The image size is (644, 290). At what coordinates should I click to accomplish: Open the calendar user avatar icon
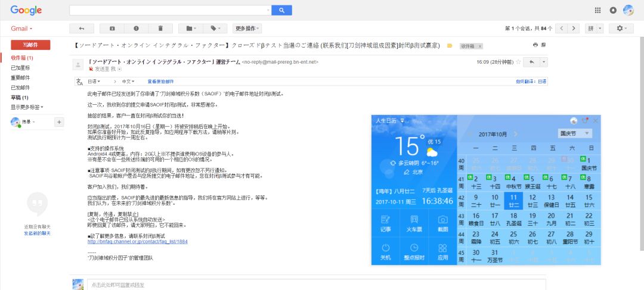pos(574,121)
